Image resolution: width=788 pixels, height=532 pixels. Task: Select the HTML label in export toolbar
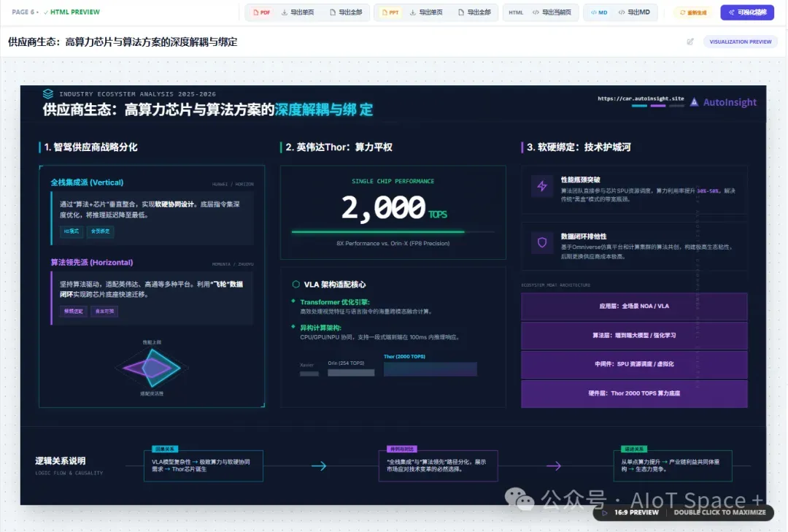516,12
